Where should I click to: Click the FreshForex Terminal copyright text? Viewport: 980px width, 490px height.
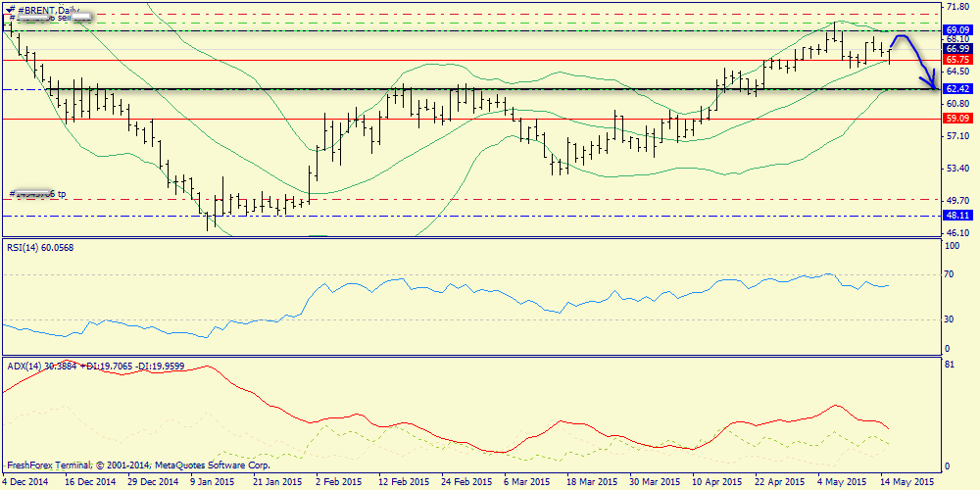coord(137,465)
